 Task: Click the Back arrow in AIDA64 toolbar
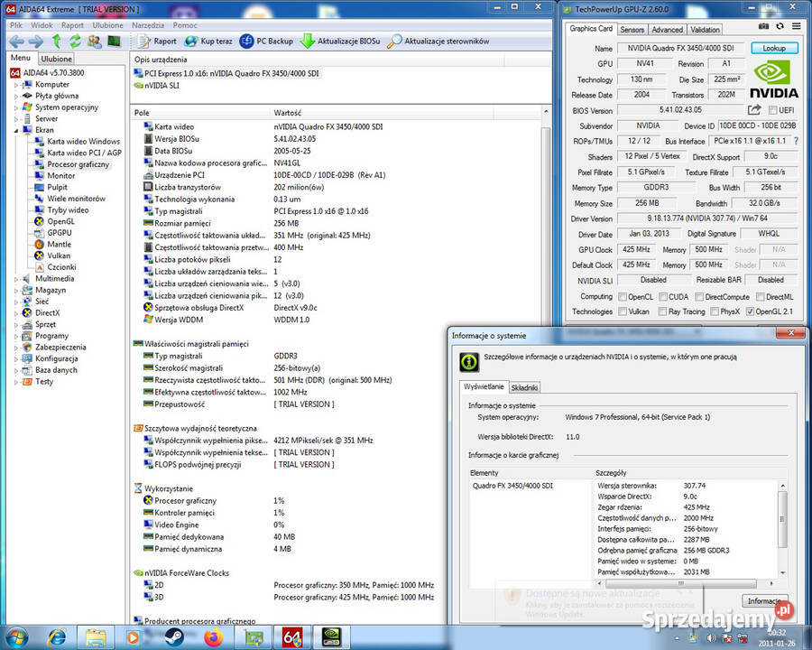16,42
